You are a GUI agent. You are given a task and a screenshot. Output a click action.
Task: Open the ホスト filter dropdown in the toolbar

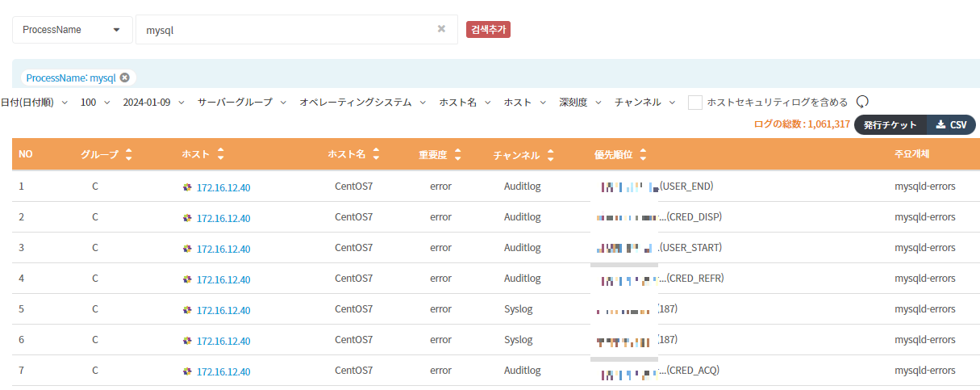tap(525, 103)
